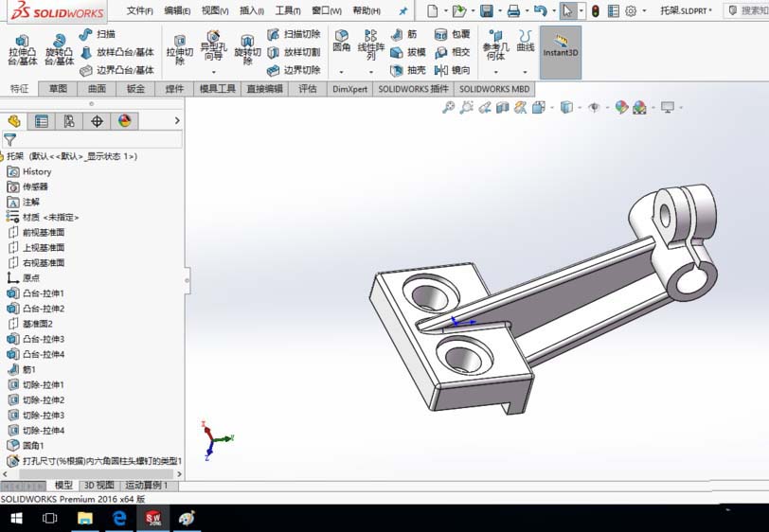Select the Rib (筋) tool
The width and height of the screenshot is (769, 532).
click(x=403, y=34)
